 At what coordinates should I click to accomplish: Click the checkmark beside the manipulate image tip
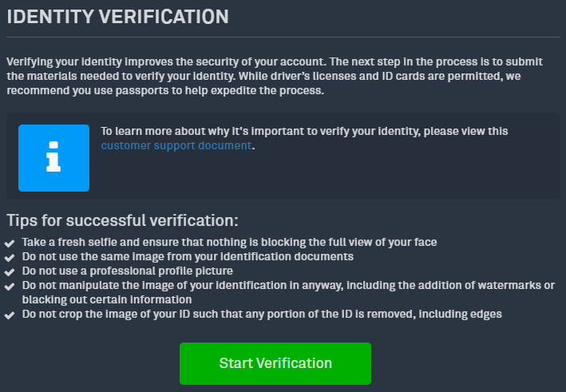(x=10, y=287)
